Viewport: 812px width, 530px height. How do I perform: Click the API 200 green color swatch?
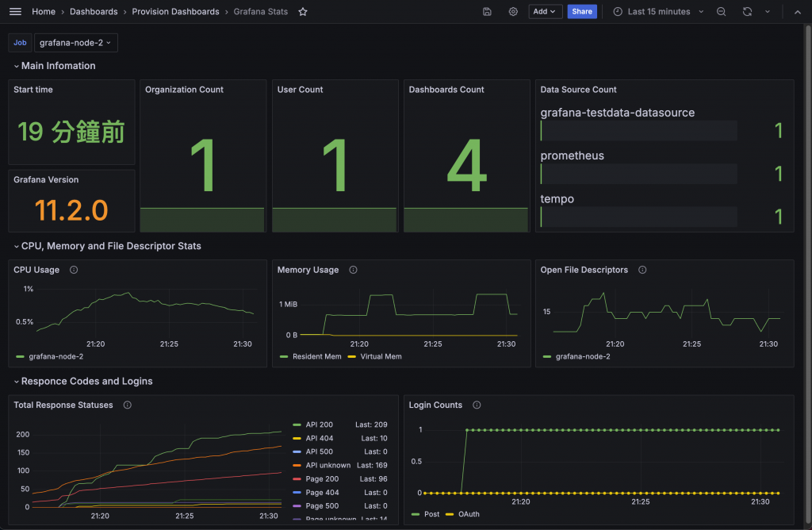click(297, 424)
